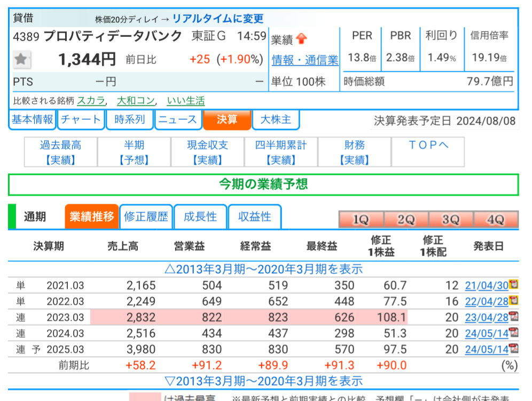Image resolution: width=532 pixels, height=401 pixels.
Task: Click the 1Q quarter button
Action: pos(361,219)
